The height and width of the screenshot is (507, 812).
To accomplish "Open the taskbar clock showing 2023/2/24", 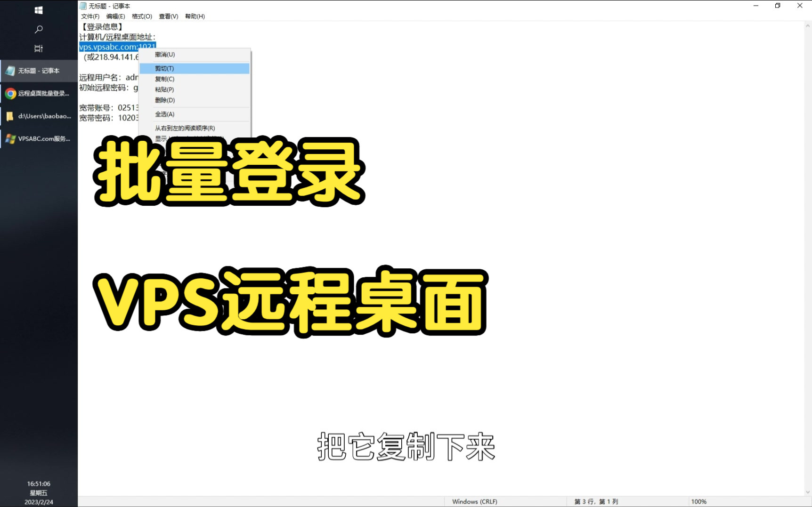I will pyautogui.click(x=39, y=492).
